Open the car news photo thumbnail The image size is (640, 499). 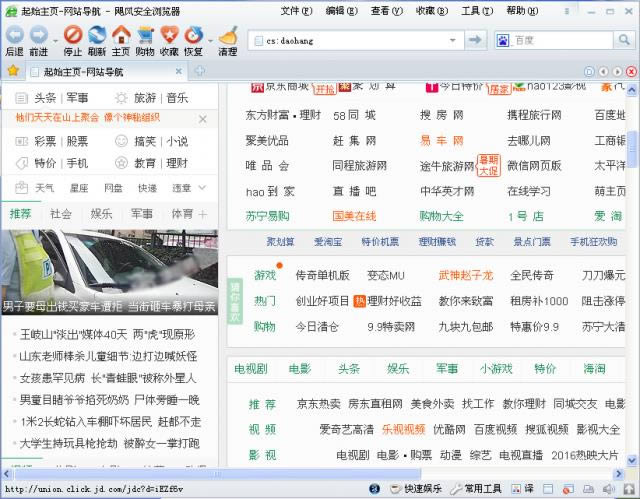(x=109, y=272)
